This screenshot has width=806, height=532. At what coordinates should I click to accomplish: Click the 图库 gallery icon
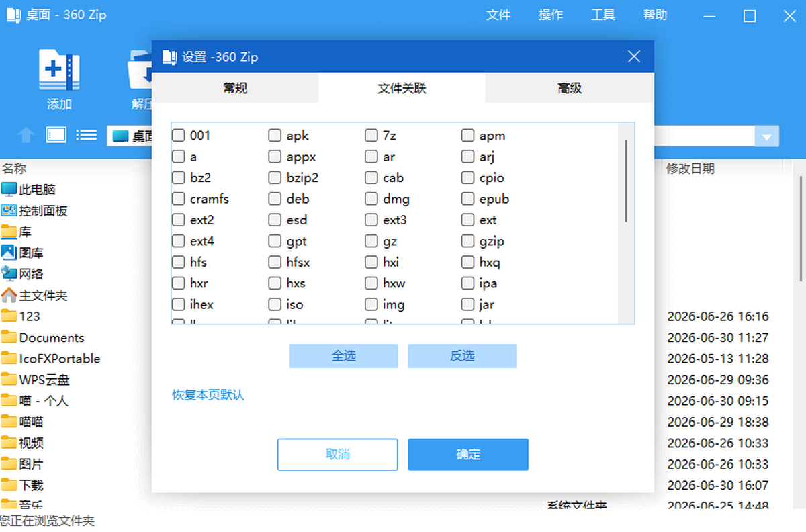[x=9, y=253]
